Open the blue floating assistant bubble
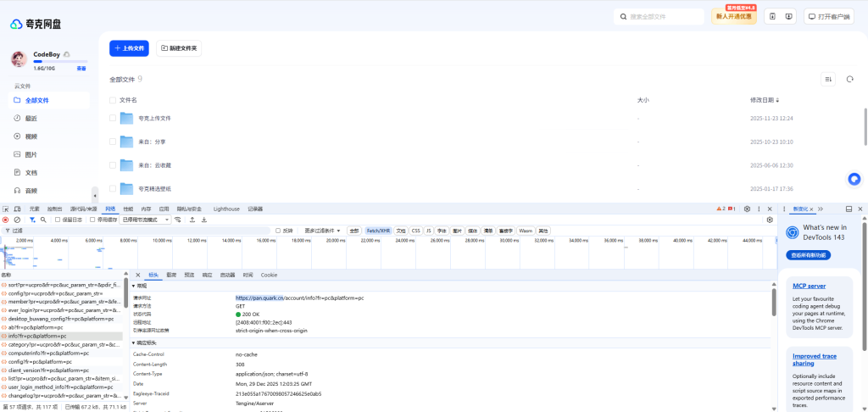 coord(854,179)
